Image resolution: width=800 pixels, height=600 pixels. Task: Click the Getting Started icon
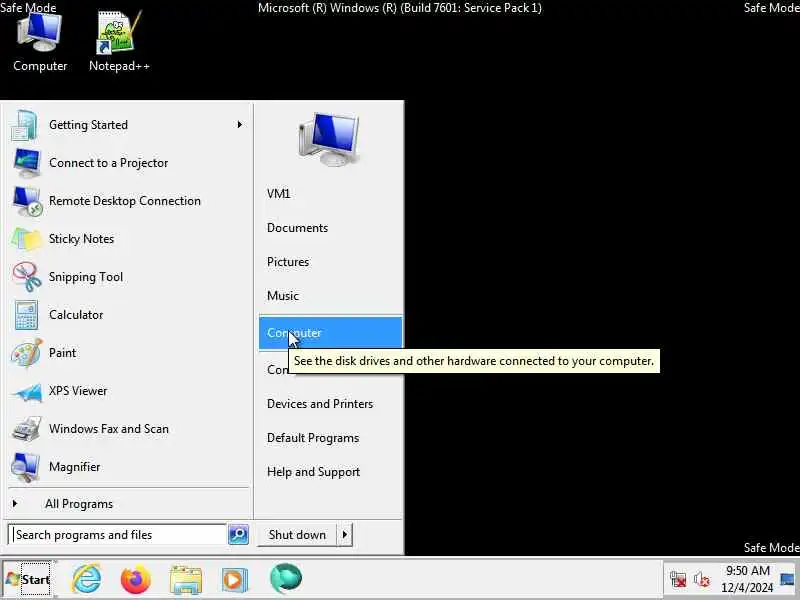(25, 125)
